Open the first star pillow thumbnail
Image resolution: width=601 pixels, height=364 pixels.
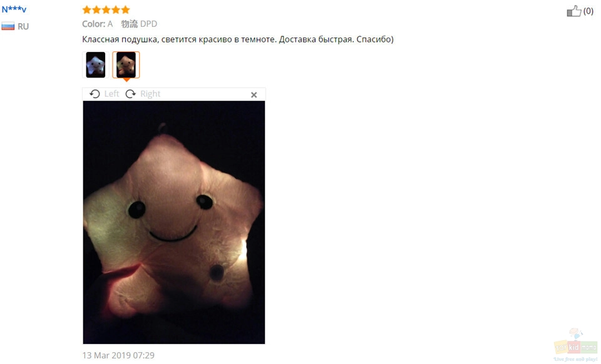(95, 64)
